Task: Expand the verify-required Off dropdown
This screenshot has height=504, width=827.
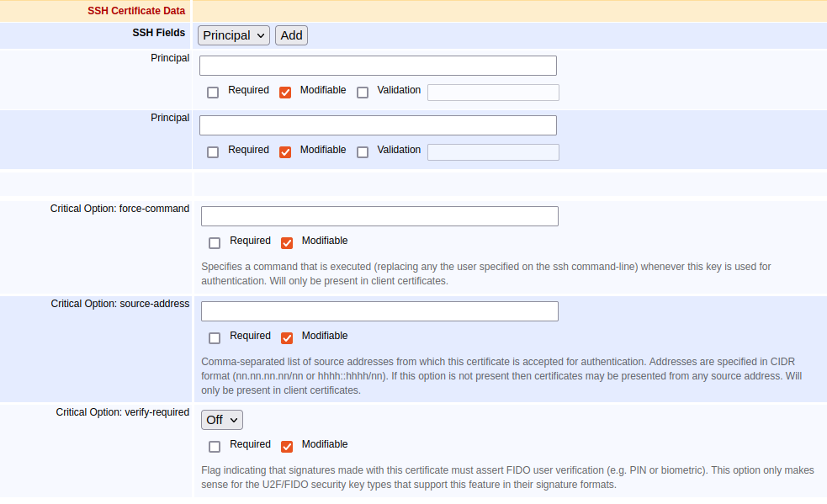Action: pos(221,420)
